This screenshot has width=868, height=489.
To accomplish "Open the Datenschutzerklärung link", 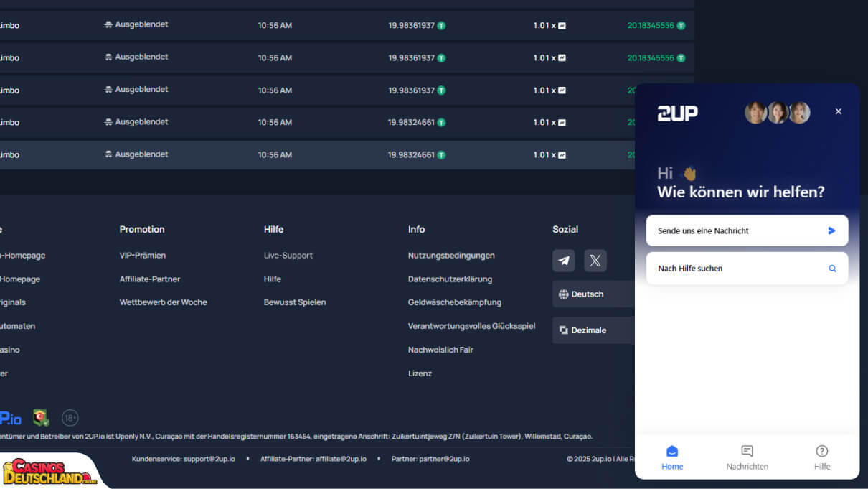I will 450,279.
